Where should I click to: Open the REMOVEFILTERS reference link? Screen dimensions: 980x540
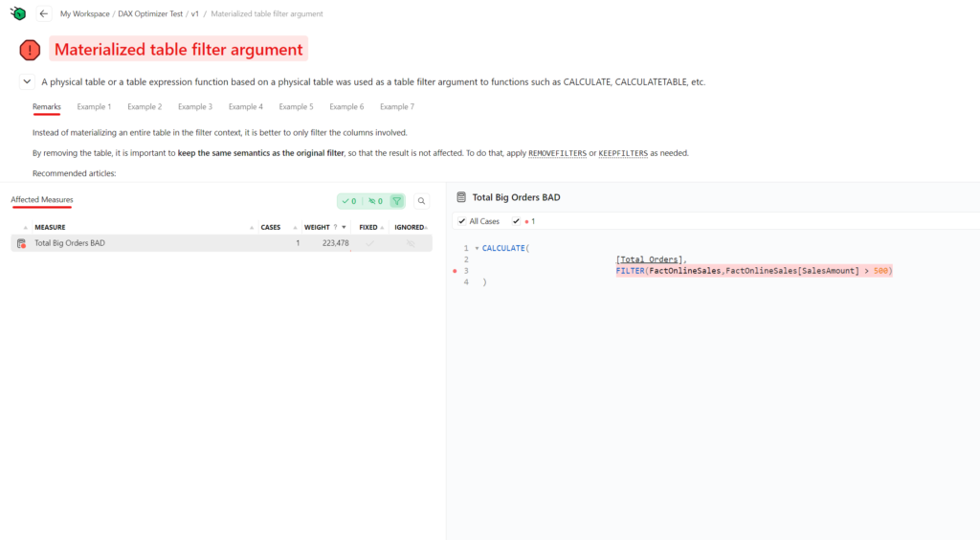coord(558,153)
